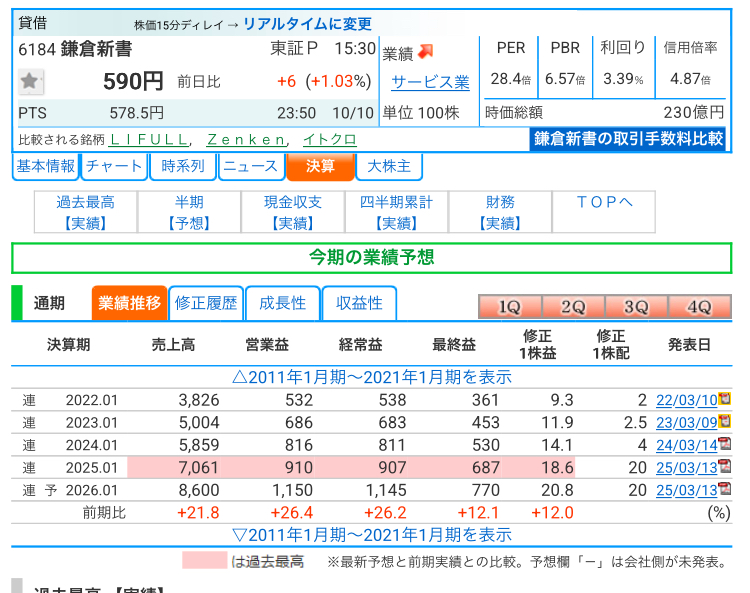750x593 pixels.
Task: Jump to the 現金収支【実績】 section
Action: [293, 212]
